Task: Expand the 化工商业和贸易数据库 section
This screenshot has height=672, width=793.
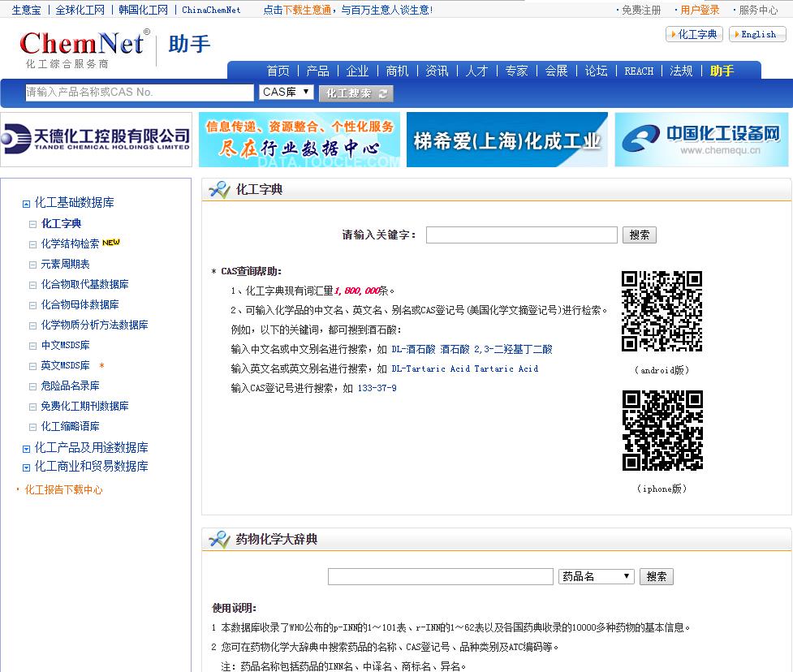Action: click(26, 467)
